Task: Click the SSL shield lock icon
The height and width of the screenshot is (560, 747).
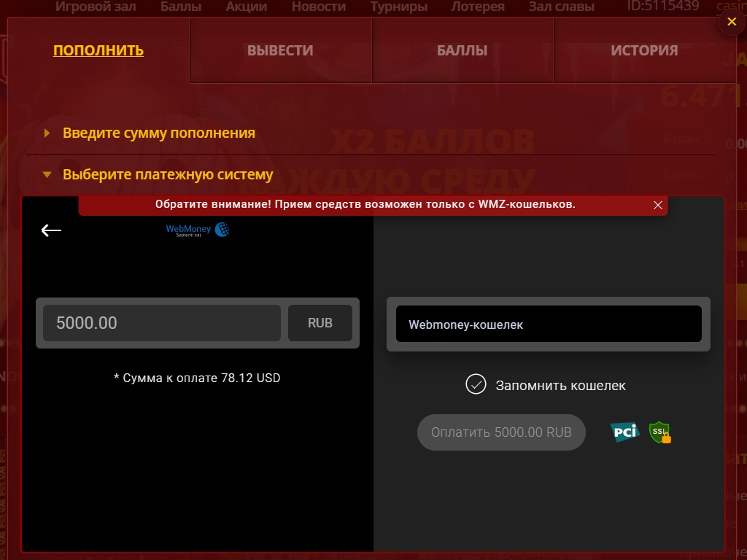Action: (x=659, y=432)
